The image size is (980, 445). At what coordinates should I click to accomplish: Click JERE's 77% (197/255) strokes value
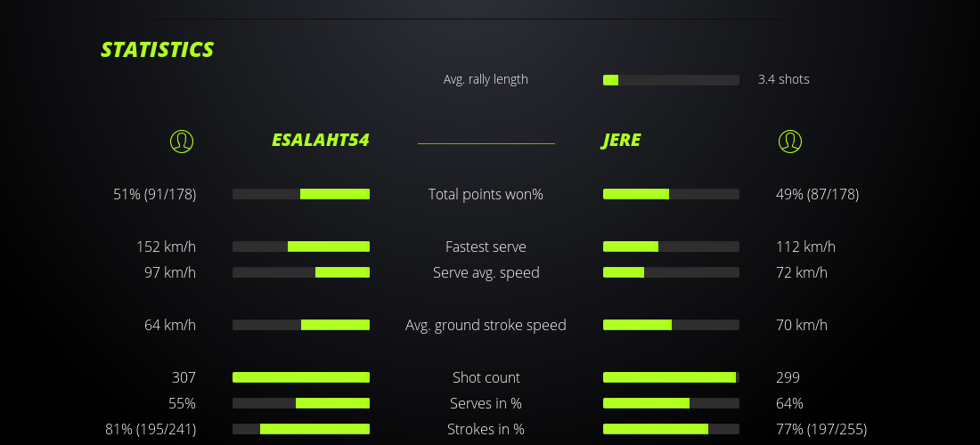pyautogui.click(x=821, y=429)
